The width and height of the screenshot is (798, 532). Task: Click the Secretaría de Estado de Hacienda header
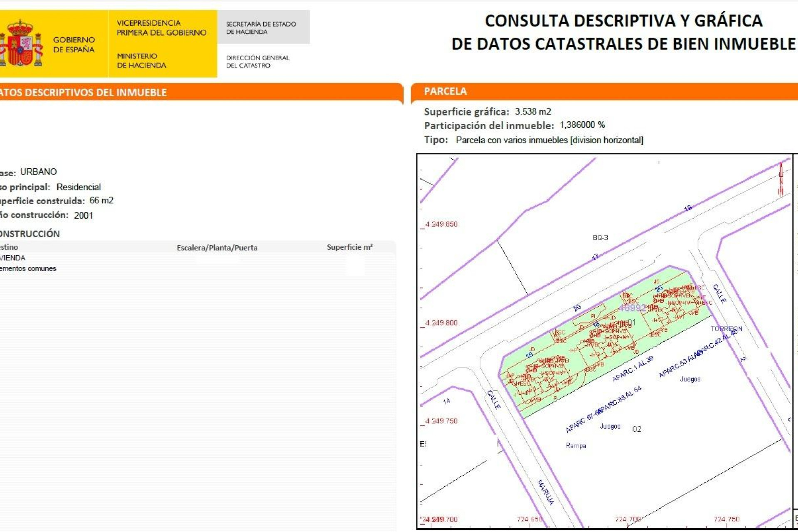point(261,28)
